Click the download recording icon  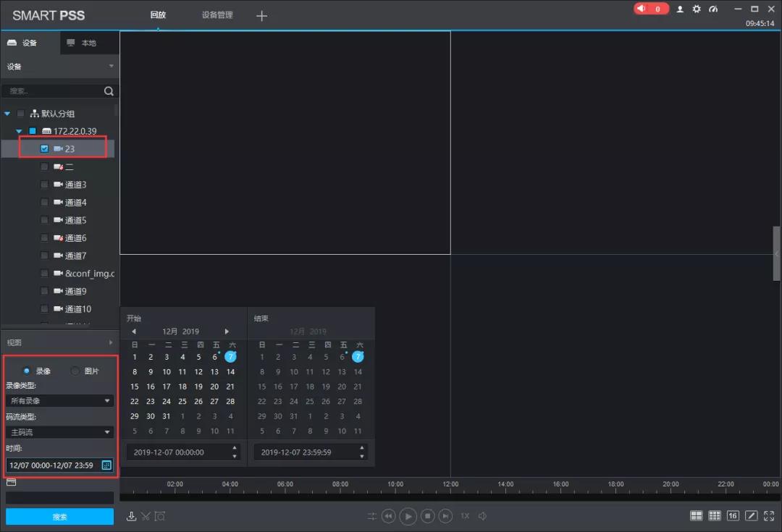coord(131,516)
